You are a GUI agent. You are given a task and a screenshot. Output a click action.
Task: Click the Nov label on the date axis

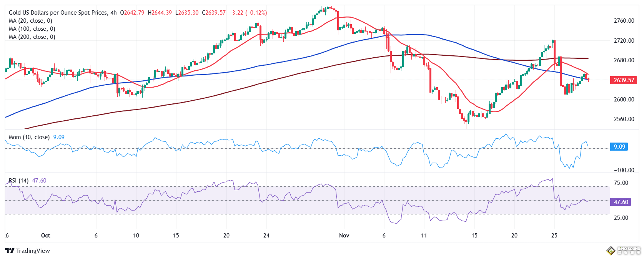(x=344, y=236)
